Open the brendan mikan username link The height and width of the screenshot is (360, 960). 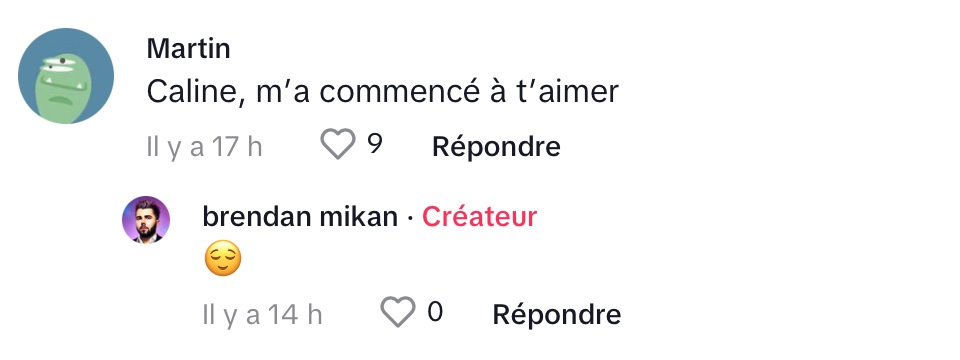(300, 217)
